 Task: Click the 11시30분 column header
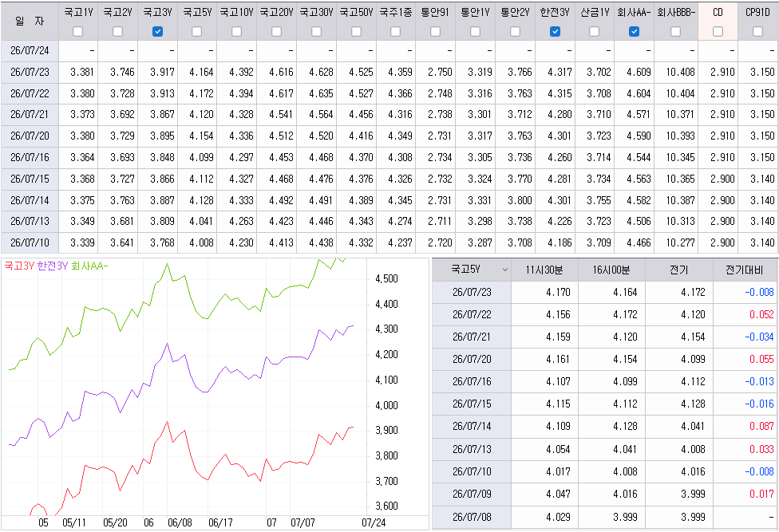point(544,270)
